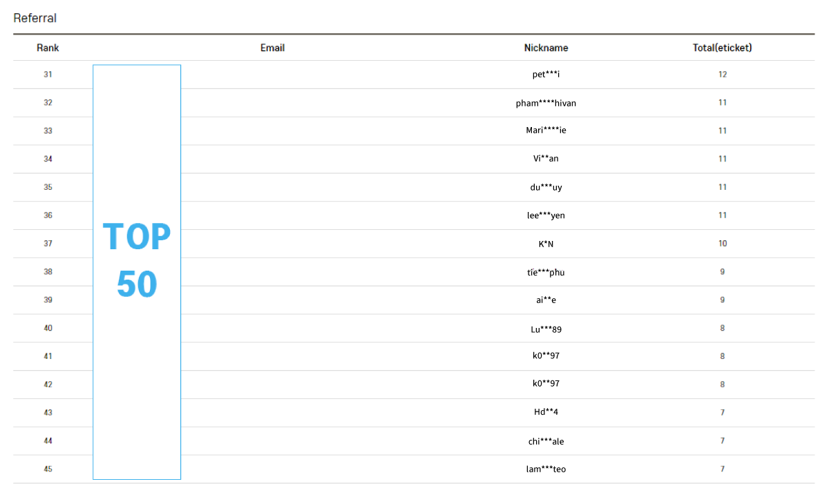The width and height of the screenshot is (829, 504).
Task: Click the Email column header
Action: [x=272, y=48]
